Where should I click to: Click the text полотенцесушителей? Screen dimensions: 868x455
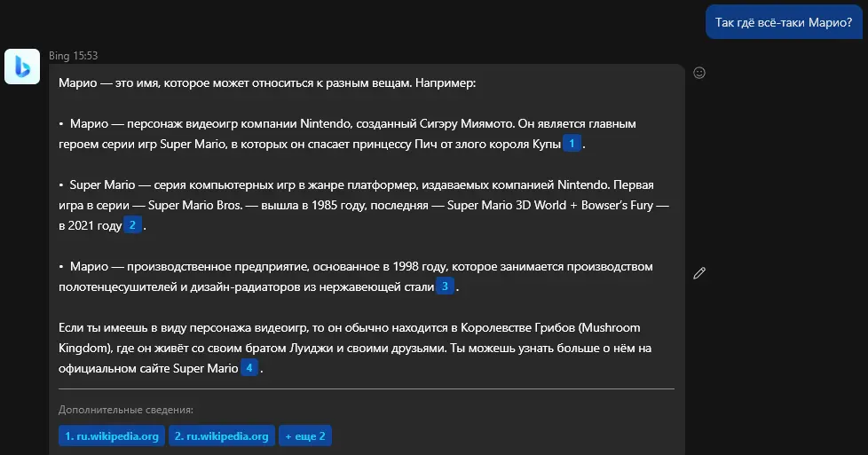[118, 286]
